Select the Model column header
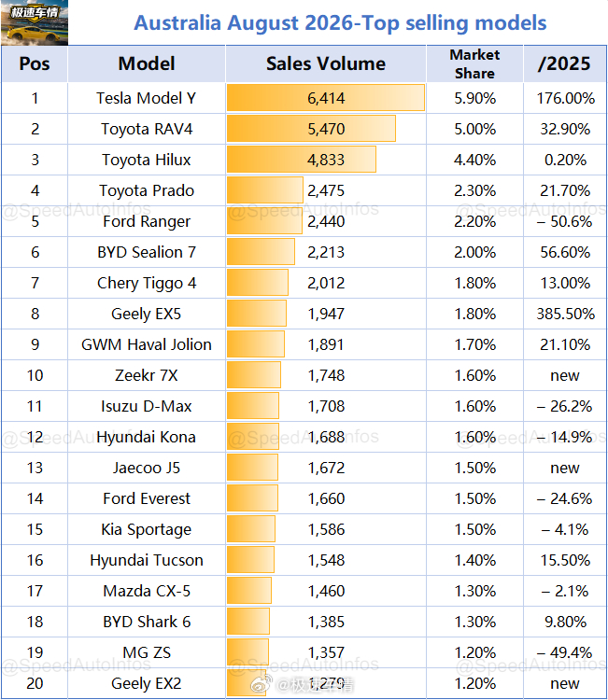The width and height of the screenshot is (608, 700). tap(147, 63)
